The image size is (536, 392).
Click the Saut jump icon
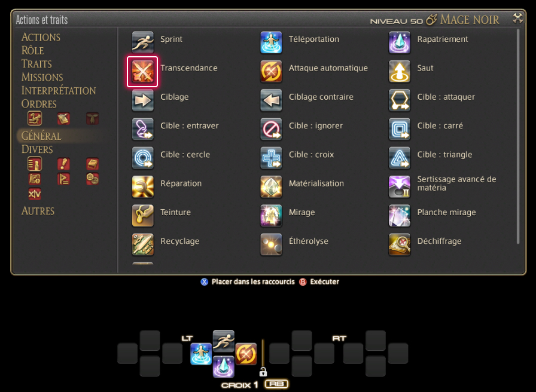point(399,71)
